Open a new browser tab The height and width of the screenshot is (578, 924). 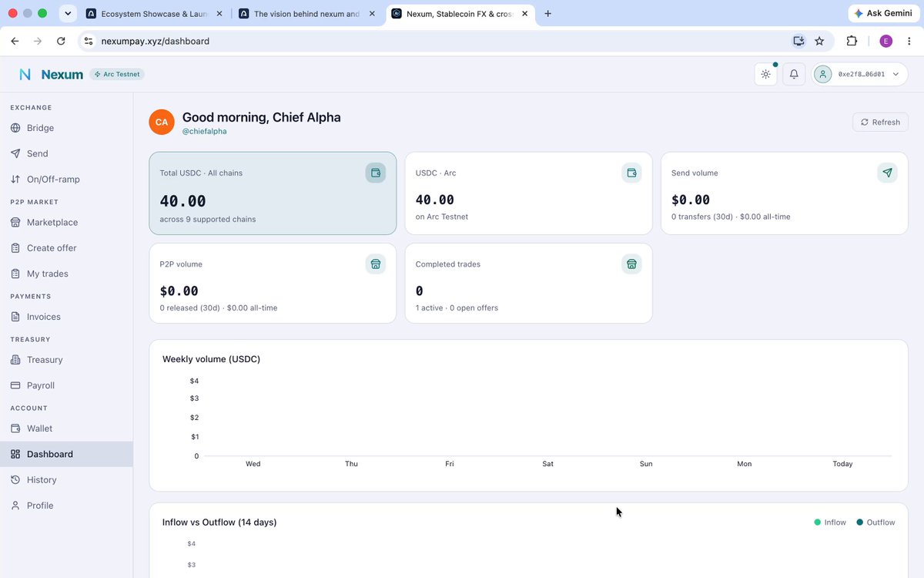548,13
